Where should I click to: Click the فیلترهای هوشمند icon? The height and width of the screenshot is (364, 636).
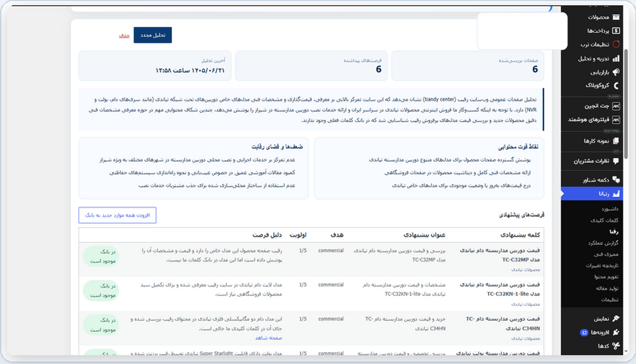(616, 120)
